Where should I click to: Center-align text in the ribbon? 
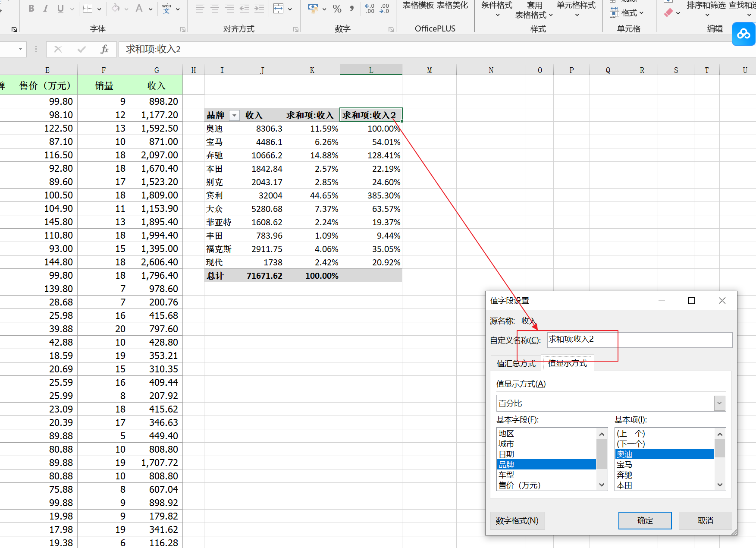click(214, 9)
